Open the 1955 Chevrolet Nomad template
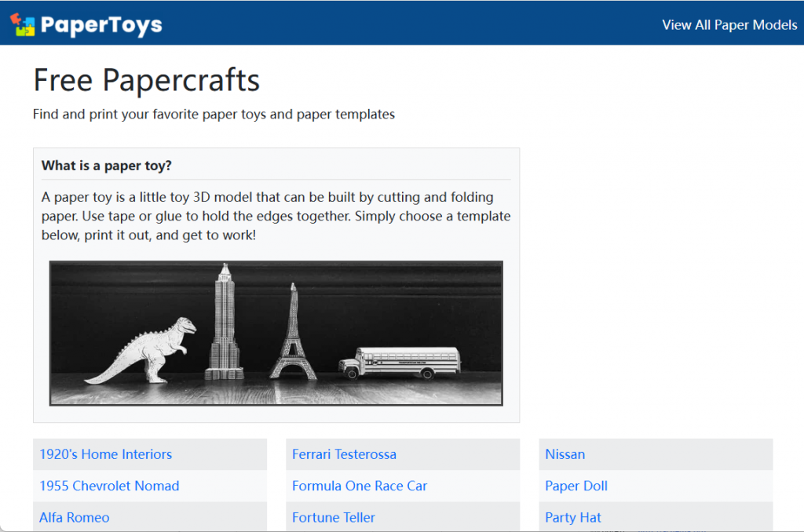The image size is (804, 532). 109,486
